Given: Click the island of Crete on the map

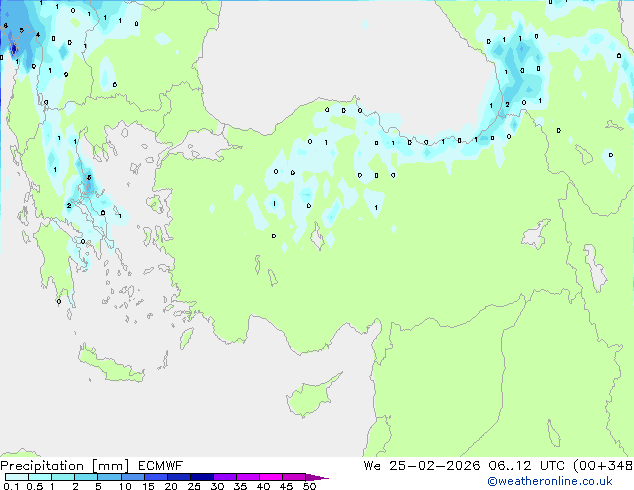Looking at the screenshot, I should [x=110, y=365].
